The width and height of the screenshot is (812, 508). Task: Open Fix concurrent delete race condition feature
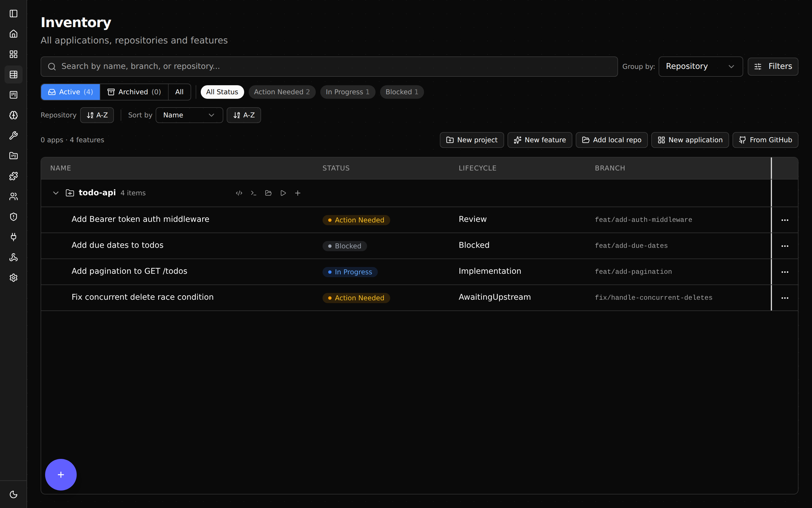pyautogui.click(x=142, y=297)
